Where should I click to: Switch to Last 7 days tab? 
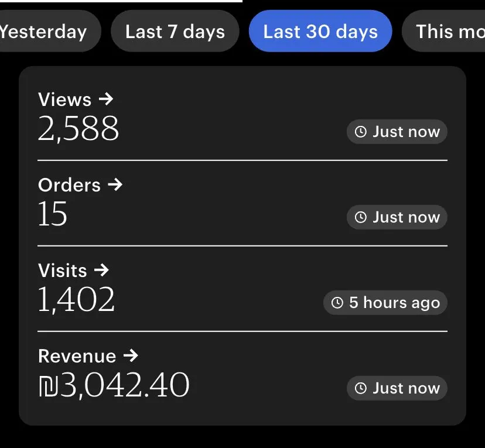click(175, 31)
